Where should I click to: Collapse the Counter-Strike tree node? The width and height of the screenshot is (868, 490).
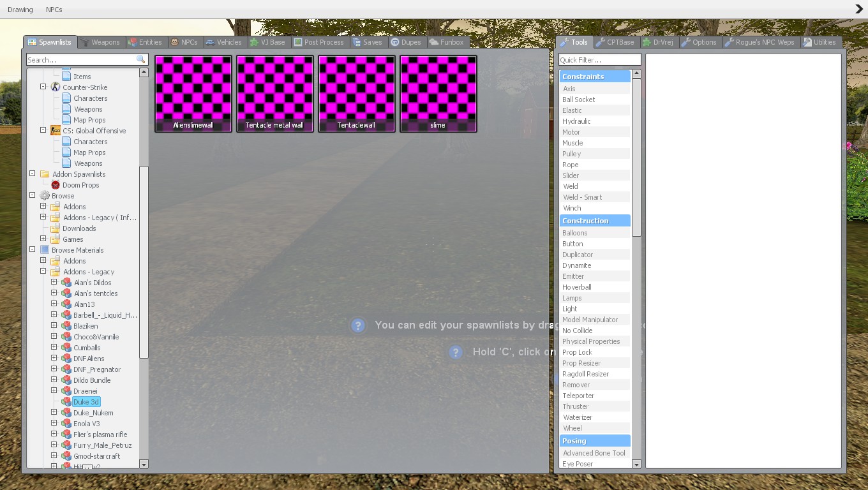pyautogui.click(x=43, y=87)
